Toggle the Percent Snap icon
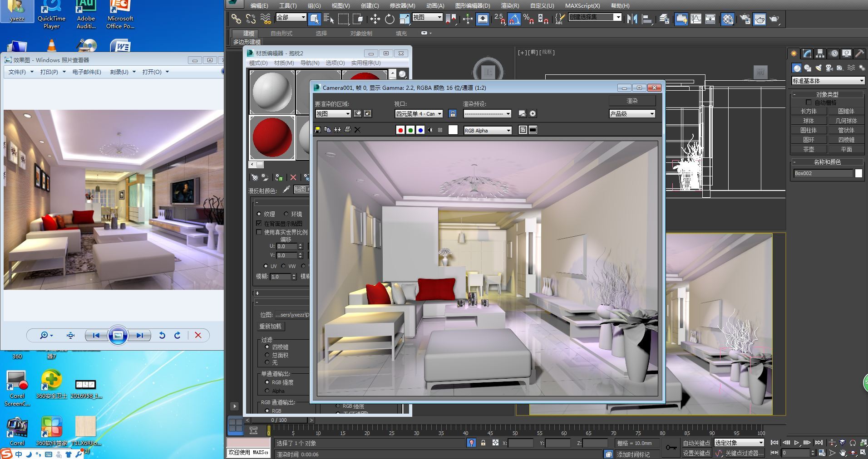 coord(528,19)
